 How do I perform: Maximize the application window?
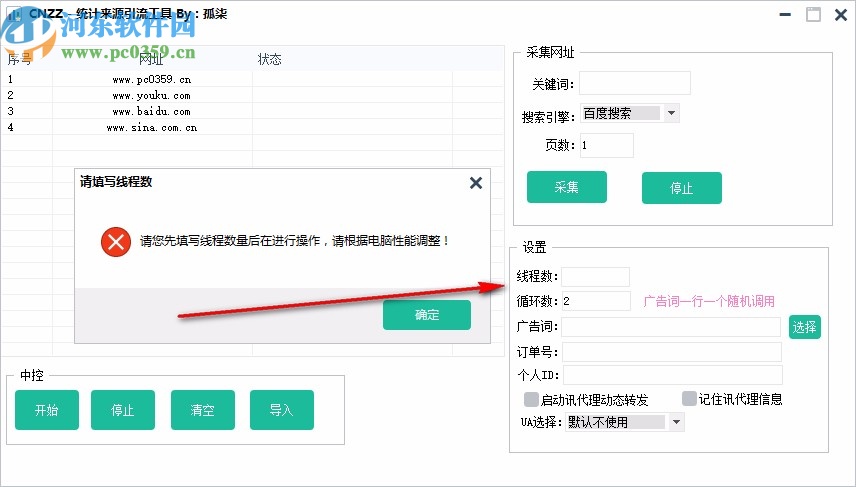pos(813,15)
